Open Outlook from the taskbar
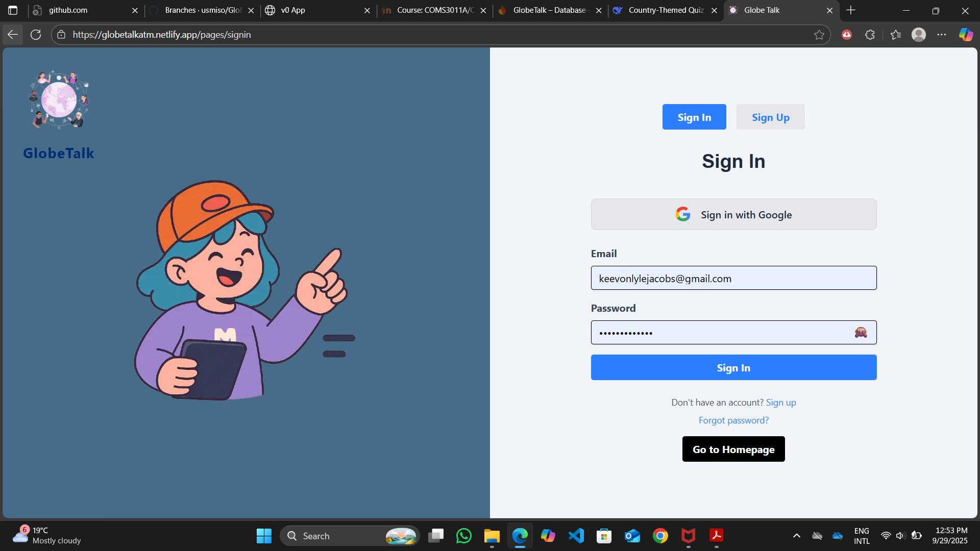 [631, 536]
